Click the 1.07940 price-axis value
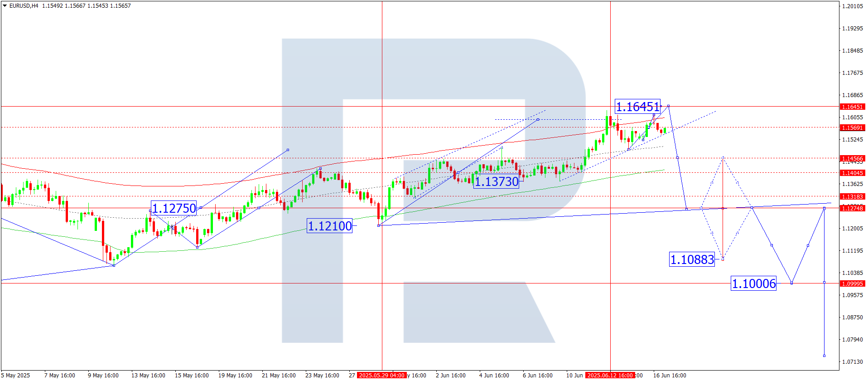 852,339
